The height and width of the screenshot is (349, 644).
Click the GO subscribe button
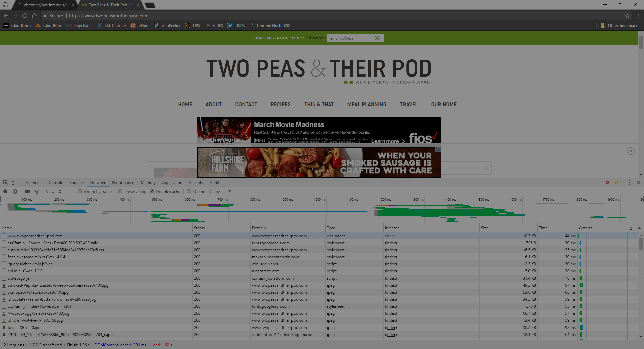[377, 38]
